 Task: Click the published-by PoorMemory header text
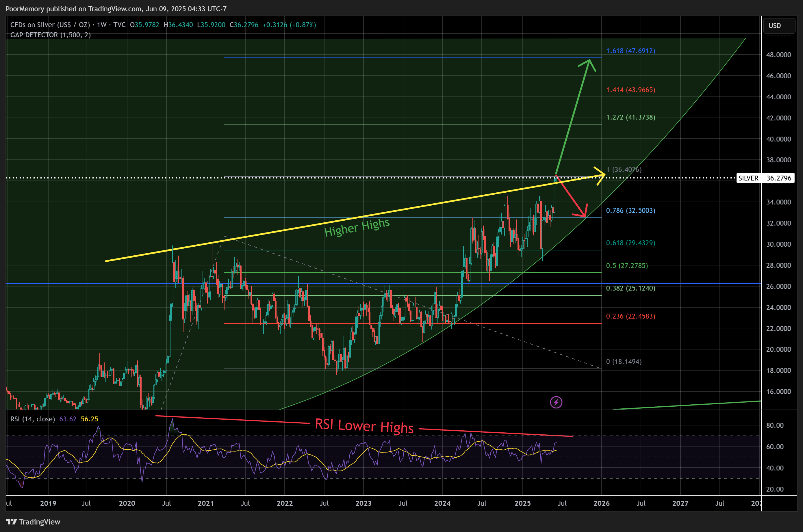[116, 9]
